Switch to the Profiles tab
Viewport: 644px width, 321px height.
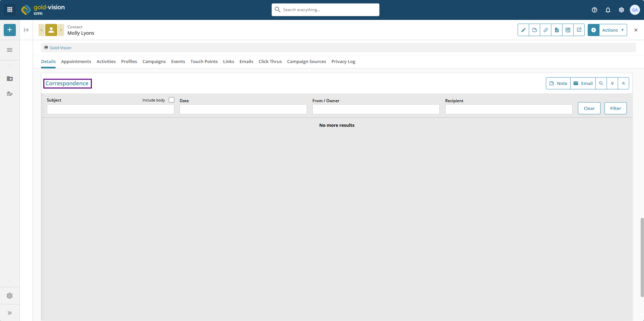click(x=129, y=61)
